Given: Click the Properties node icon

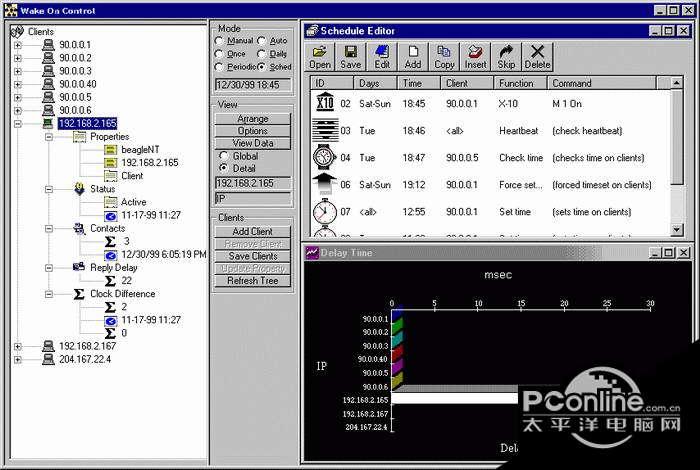Looking at the screenshot, I should pyautogui.click(x=79, y=137).
